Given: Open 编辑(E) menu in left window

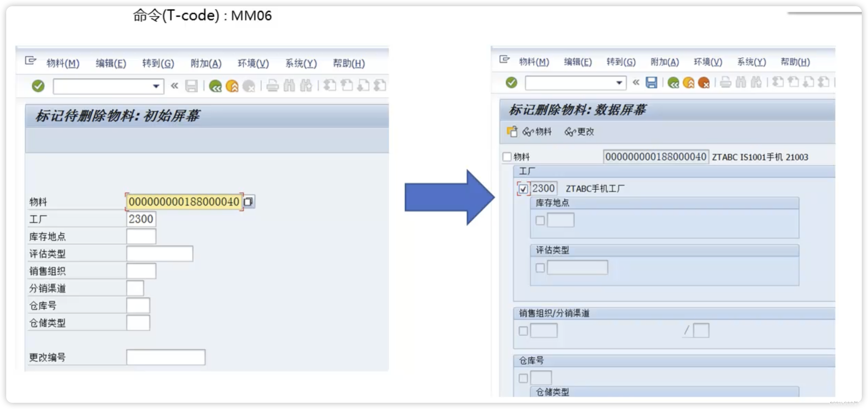Looking at the screenshot, I should 111,63.
